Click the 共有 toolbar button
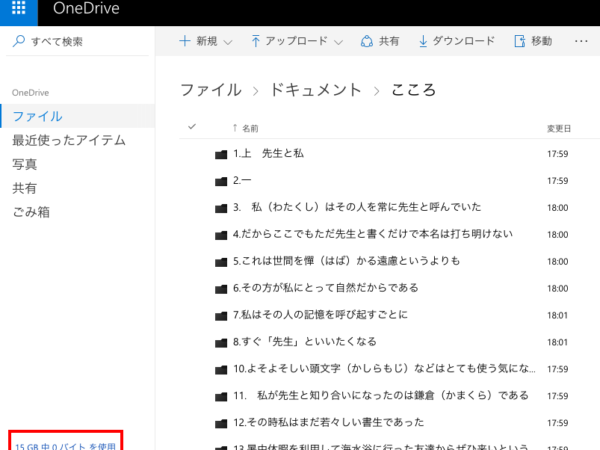Image resolution: width=600 pixels, height=450 pixels. [380, 41]
